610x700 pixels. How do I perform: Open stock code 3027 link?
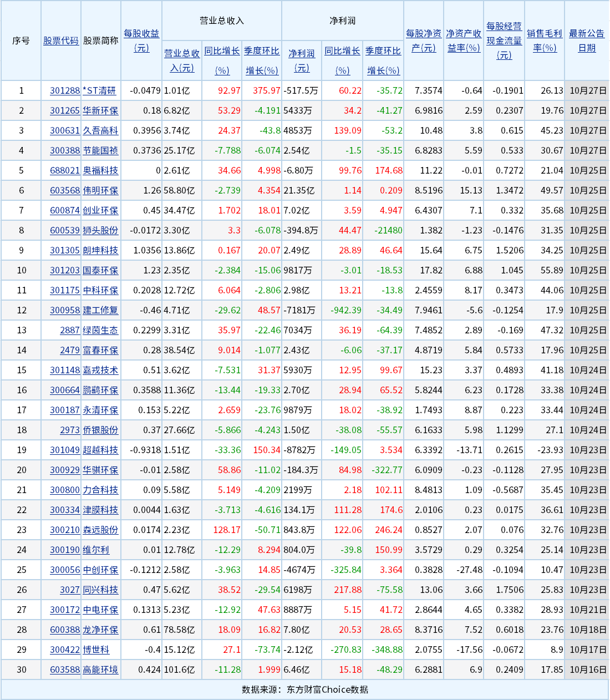click(70, 590)
